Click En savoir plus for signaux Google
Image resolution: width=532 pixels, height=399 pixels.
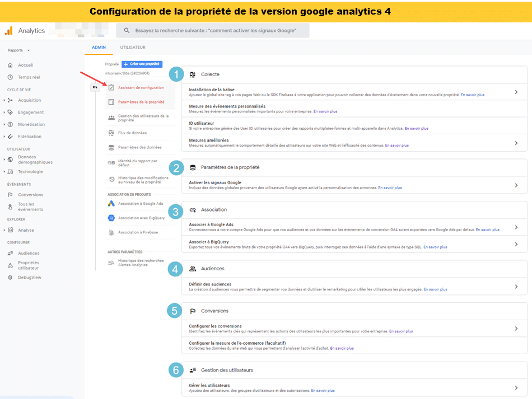[390, 188]
